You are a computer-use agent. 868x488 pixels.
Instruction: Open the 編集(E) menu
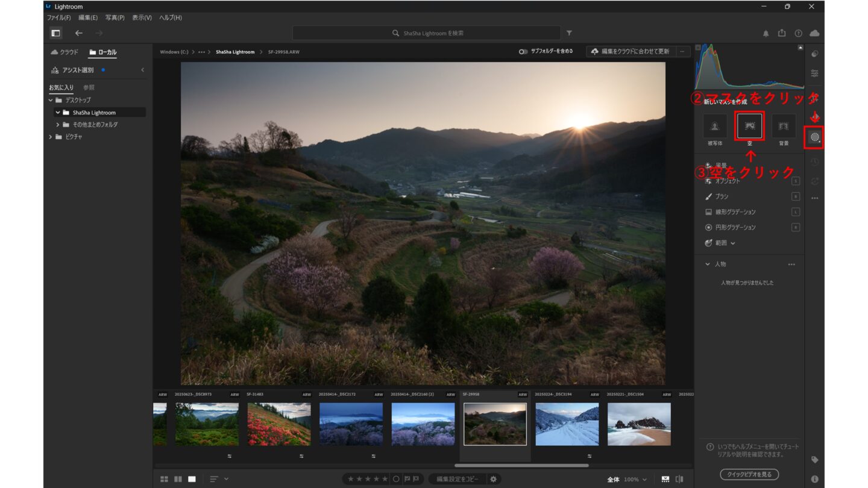point(88,17)
